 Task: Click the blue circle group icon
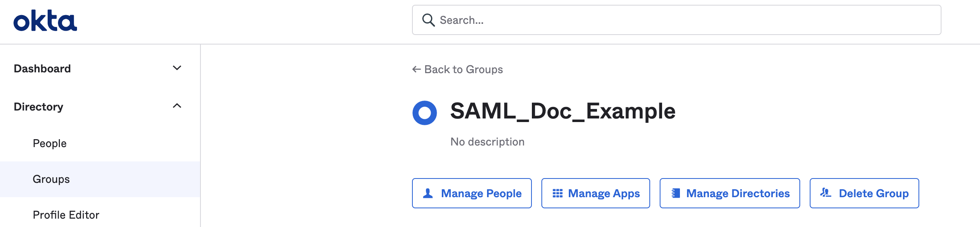point(425,113)
